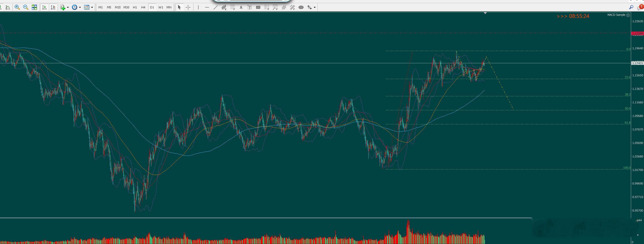Click the zoom out magnifier icon
644x244 pixels.
tap(25, 7)
